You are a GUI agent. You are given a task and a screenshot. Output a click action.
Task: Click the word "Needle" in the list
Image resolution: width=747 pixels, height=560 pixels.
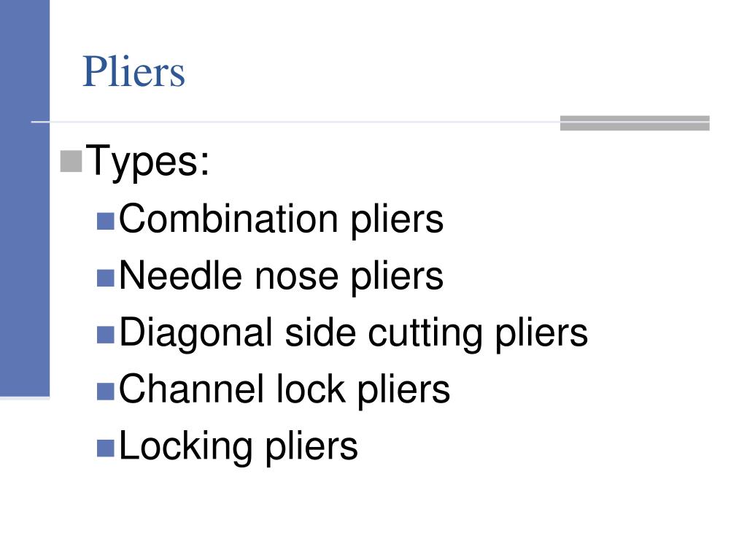pyautogui.click(x=181, y=276)
